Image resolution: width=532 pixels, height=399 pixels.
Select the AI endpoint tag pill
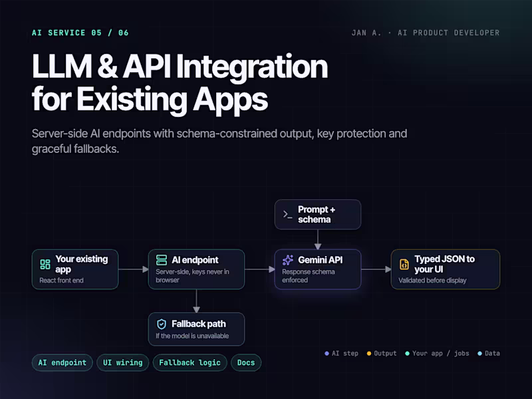point(62,362)
